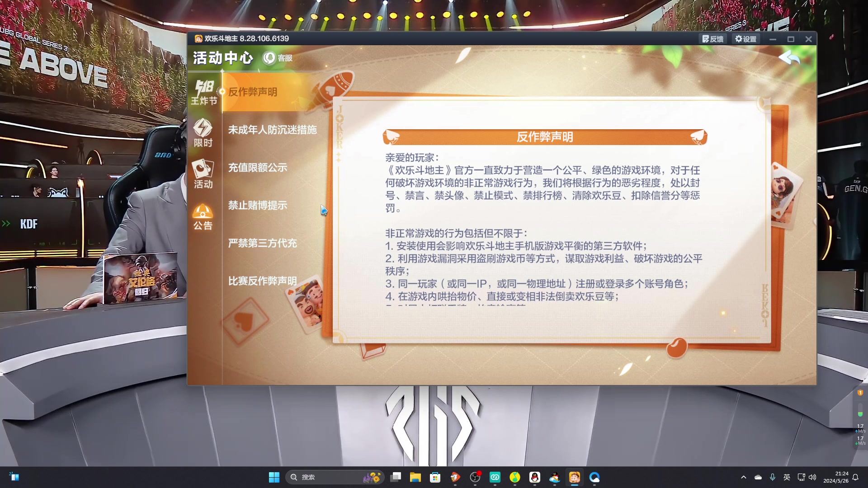
Task: Open the 公告 alarm sidebar category
Action: [x=203, y=217]
